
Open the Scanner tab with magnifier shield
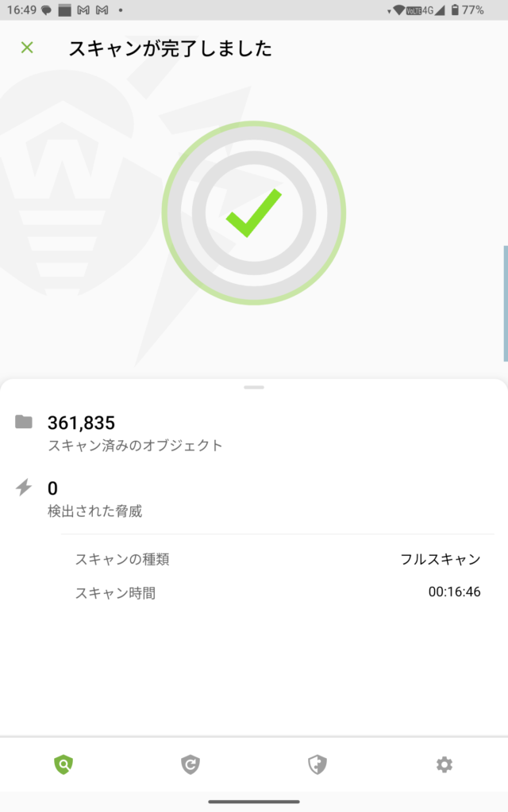tap(63, 764)
